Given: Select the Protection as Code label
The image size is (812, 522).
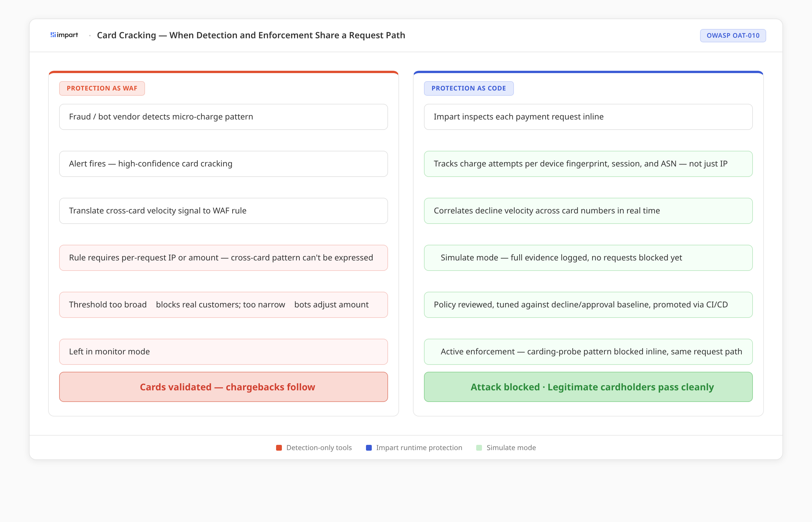Looking at the screenshot, I should [468, 88].
